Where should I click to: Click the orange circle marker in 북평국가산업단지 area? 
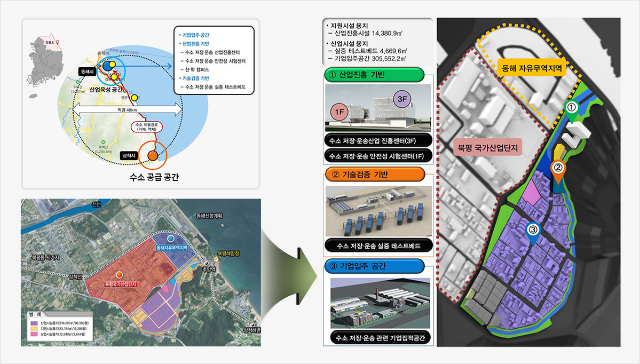tap(119, 275)
